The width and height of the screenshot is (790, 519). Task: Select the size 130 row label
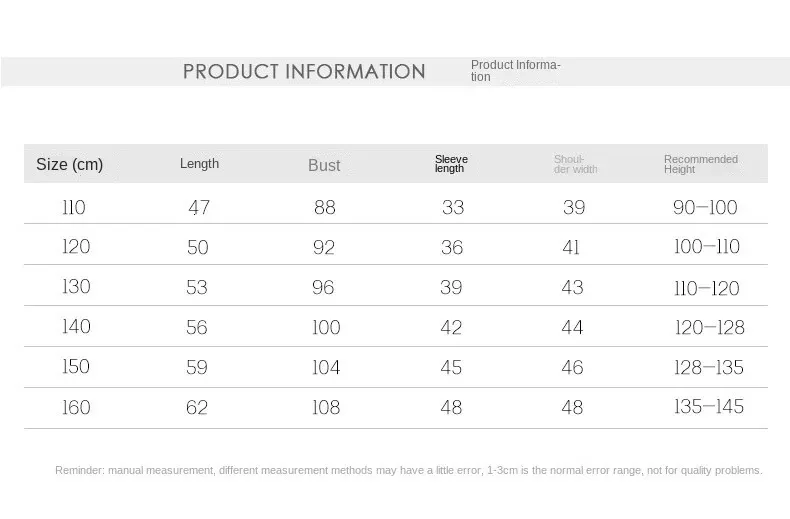pos(76,287)
